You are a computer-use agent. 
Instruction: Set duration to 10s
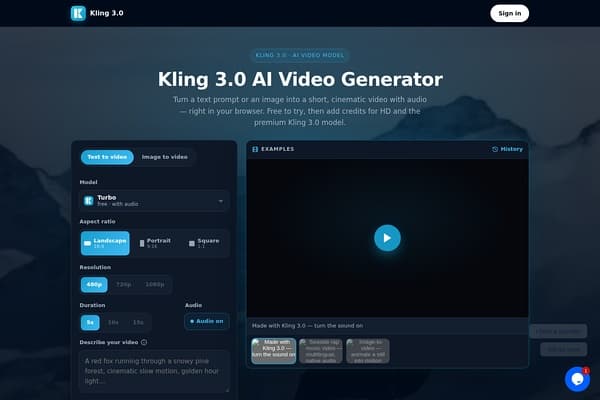113,322
